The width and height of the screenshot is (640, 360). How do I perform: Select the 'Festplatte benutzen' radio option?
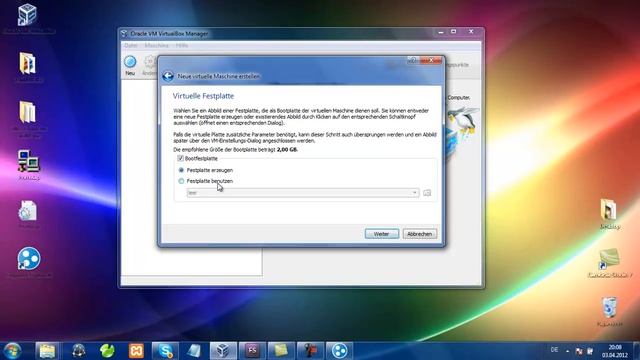point(181,181)
